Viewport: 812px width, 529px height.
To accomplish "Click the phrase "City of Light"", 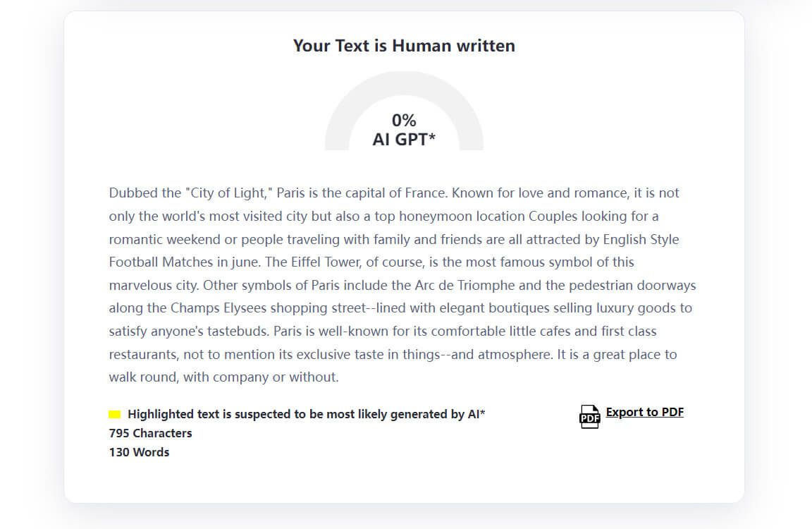I will [229, 193].
